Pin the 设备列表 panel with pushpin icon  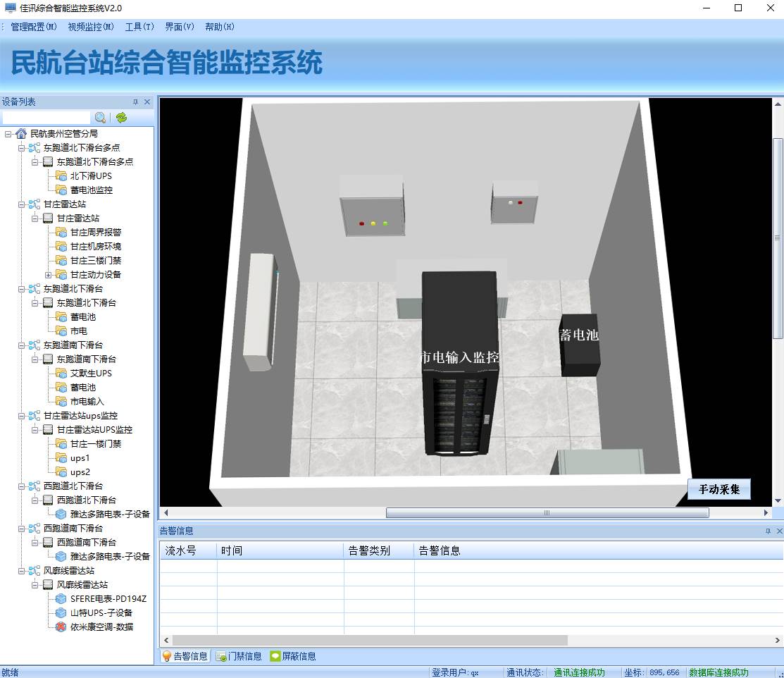(x=136, y=102)
